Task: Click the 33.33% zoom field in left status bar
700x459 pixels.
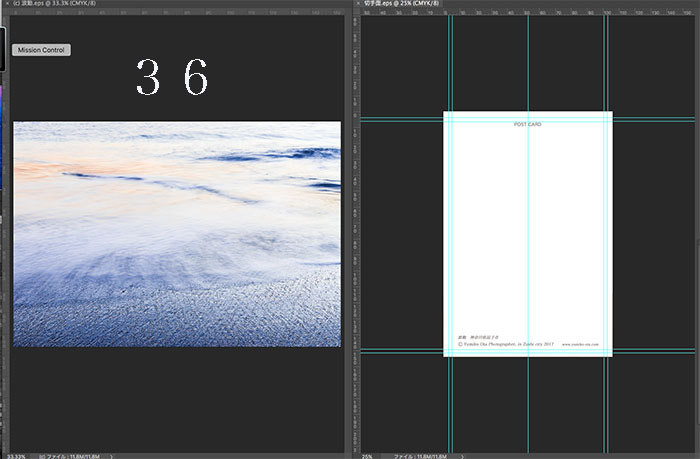Action: point(17,456)
